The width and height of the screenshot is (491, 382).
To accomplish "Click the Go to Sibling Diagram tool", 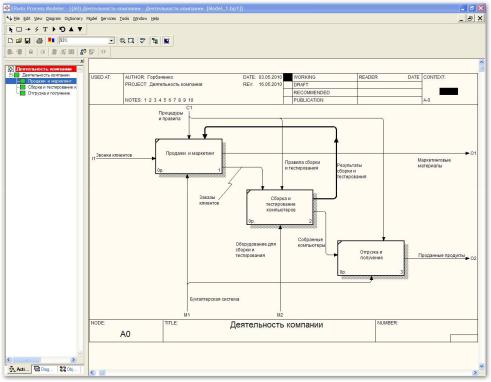I will click(x=62, y=29).
